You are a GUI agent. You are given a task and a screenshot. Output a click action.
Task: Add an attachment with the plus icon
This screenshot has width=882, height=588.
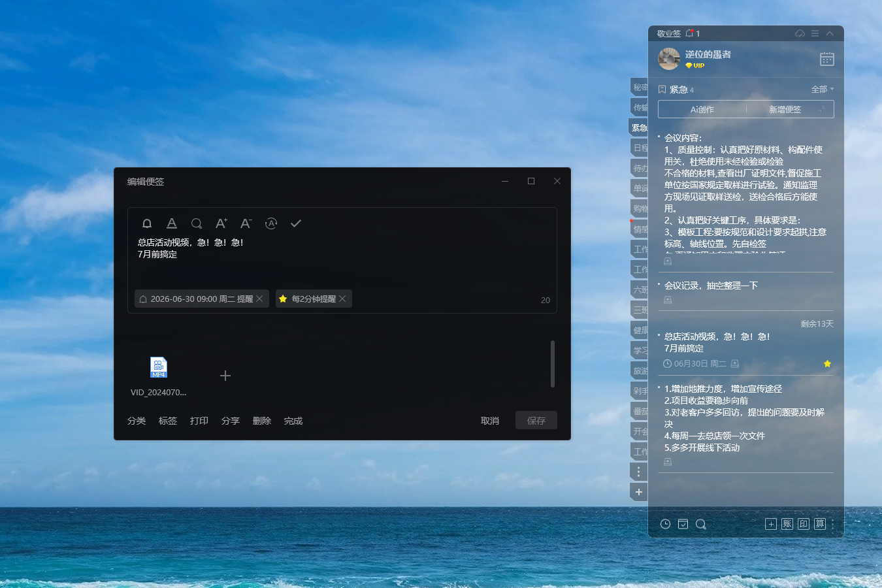[x=225, y=376]
